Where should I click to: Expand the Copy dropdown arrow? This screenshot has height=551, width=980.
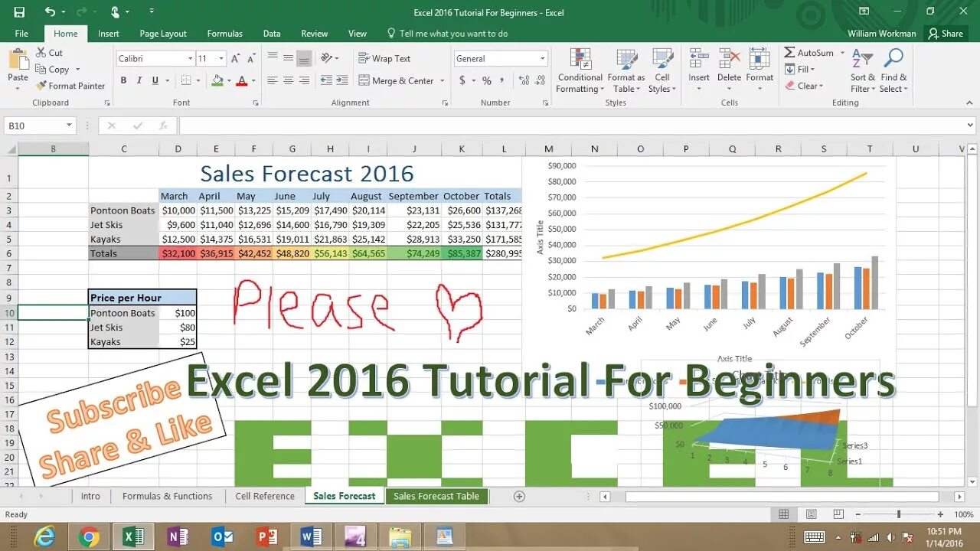77,70
